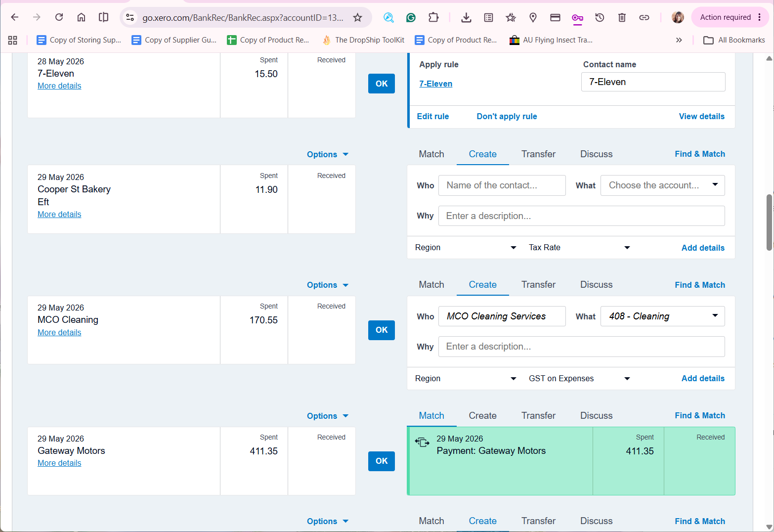Click the Name of the contact field

(502, 185)
